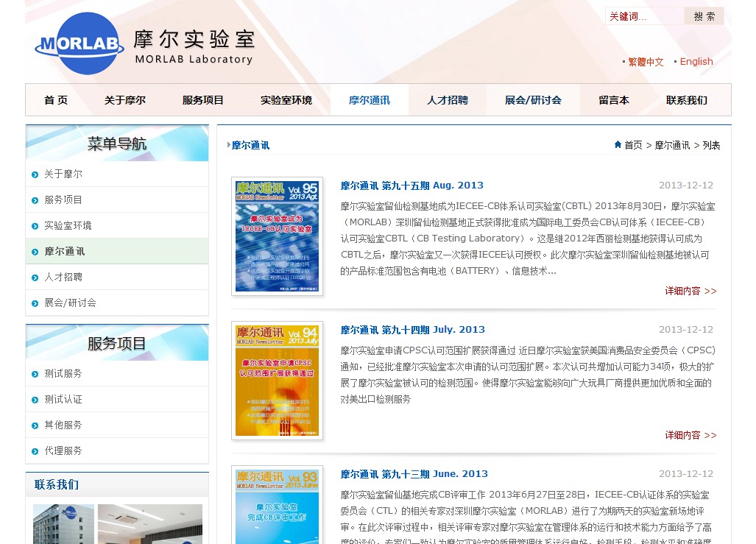Open 测试服务 under the services panel
This screenshot has width=756, height=544.
(x=63, y=374)
